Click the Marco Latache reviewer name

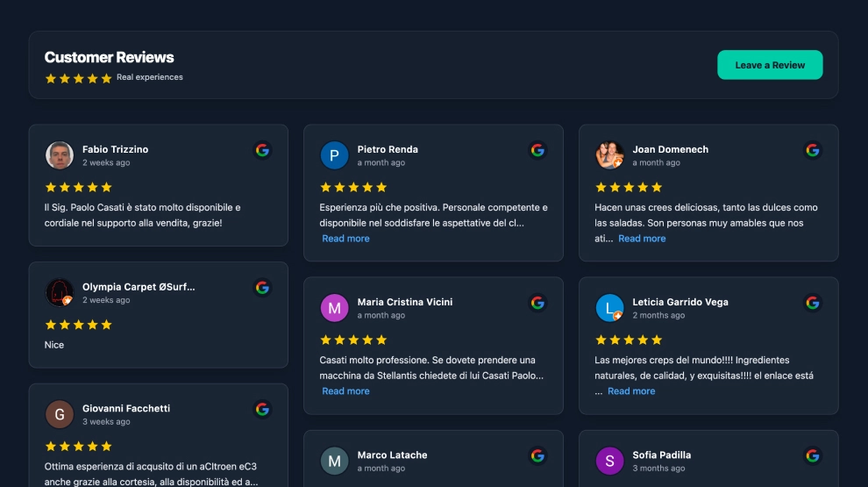click(x=392, y=455)
